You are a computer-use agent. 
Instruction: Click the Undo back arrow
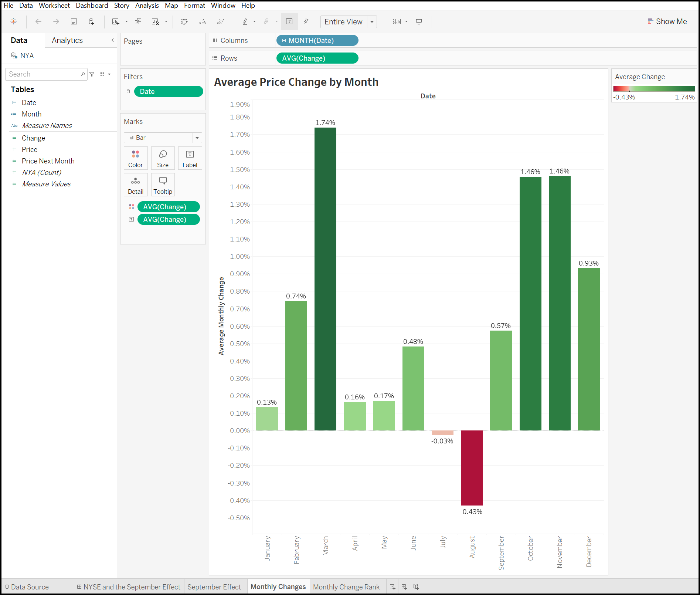[x=38, y=21]
